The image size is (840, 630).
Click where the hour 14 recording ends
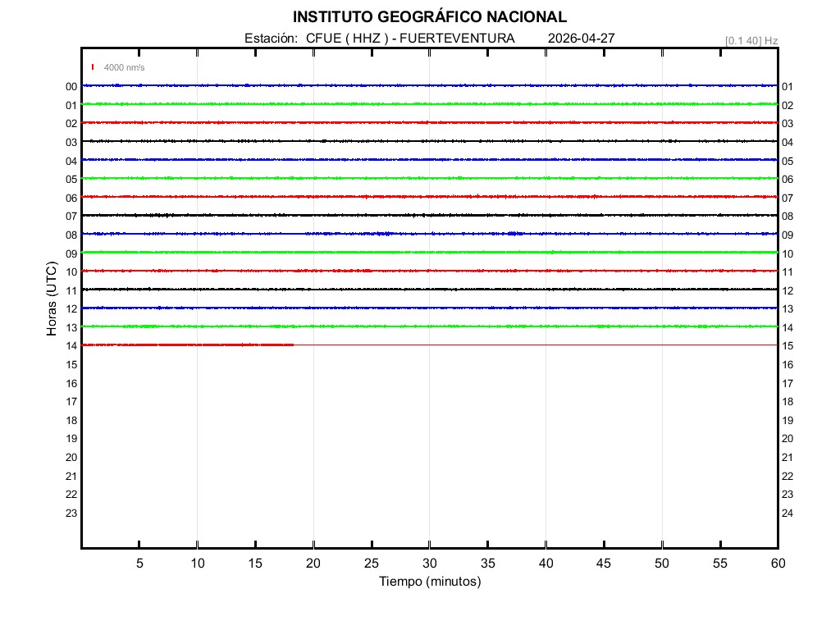coord(293,345)
